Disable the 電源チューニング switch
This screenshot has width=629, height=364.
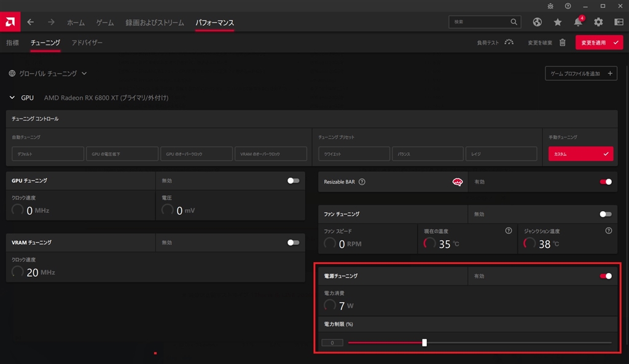click(x=606, y=276)
